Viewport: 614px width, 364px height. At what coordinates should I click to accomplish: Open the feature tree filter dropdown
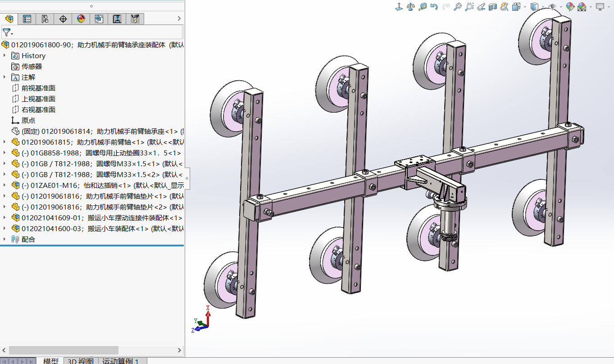pos(8,32)
